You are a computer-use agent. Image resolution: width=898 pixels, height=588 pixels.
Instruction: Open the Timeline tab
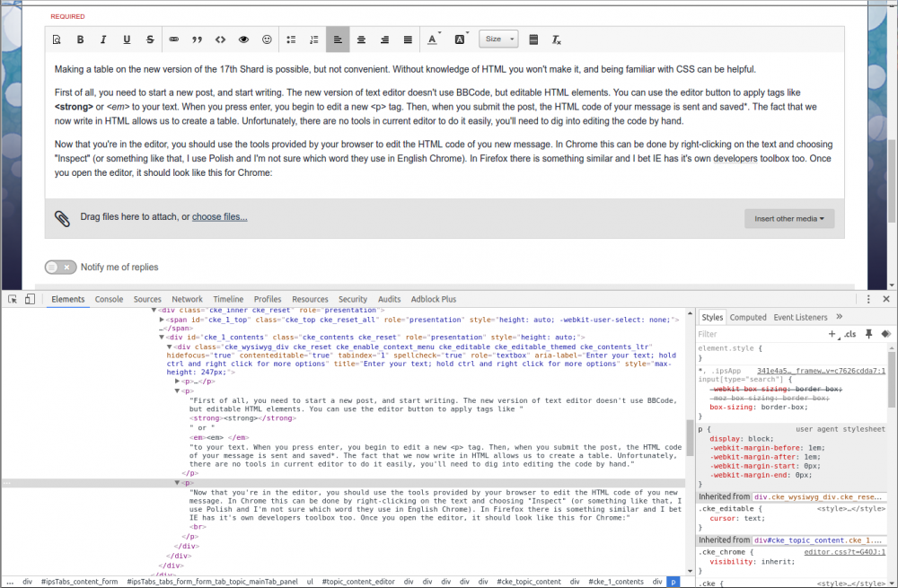pos(228,299)
